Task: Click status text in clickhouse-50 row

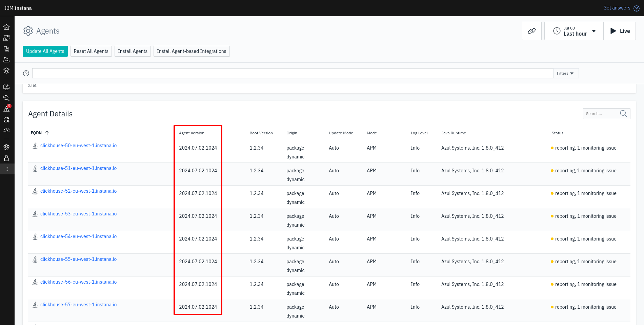Action: click(x=586, y=148)
